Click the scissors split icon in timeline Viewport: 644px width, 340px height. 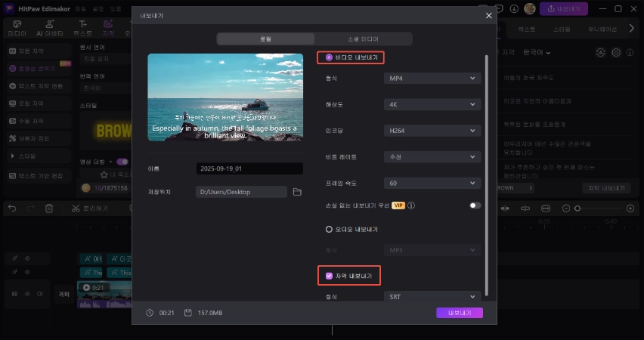(76, 208)
